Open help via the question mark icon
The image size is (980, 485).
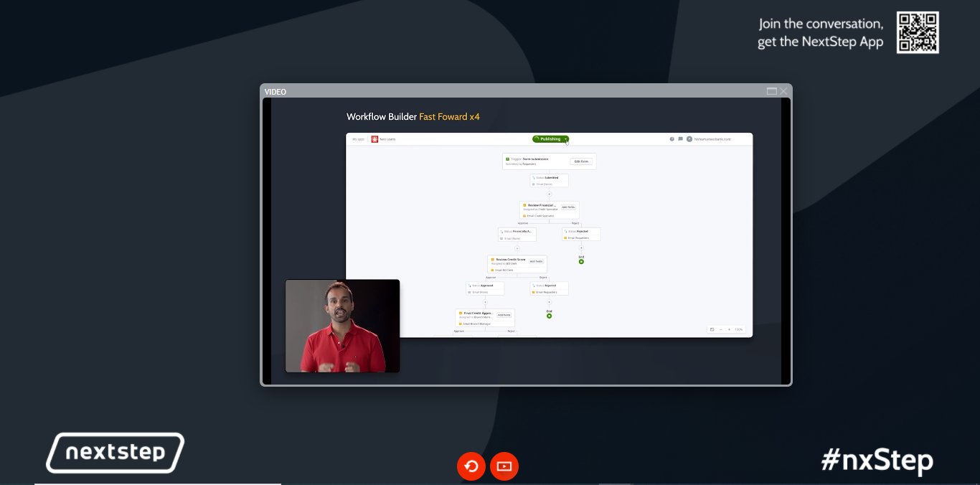point(671,139)
